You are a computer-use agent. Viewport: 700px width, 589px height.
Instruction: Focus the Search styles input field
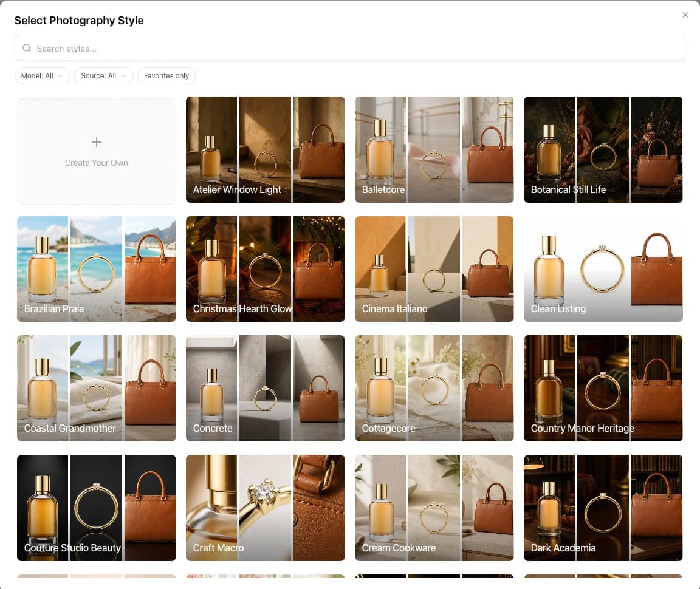(x=350, y=48)
